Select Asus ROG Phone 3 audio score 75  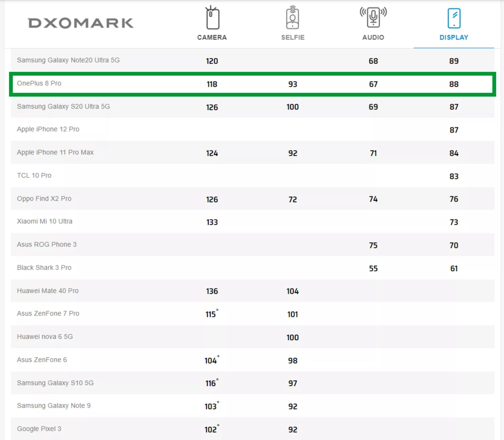coord(373,246)
